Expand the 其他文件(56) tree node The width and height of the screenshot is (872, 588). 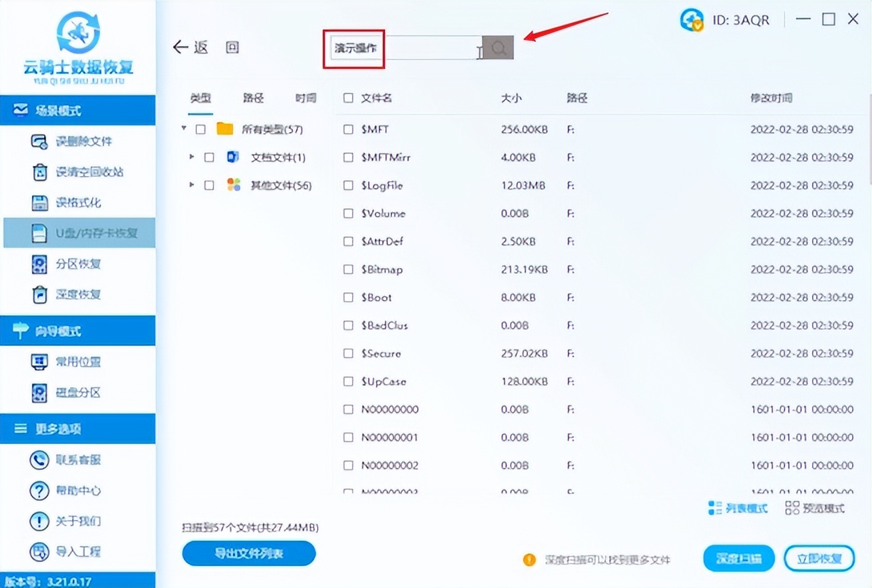(x=191, y=185)
